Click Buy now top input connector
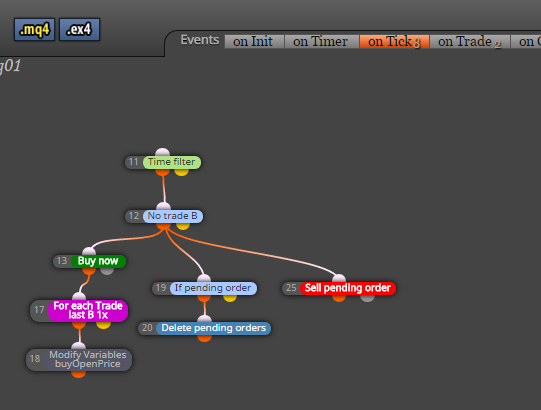 pos(89,251)
